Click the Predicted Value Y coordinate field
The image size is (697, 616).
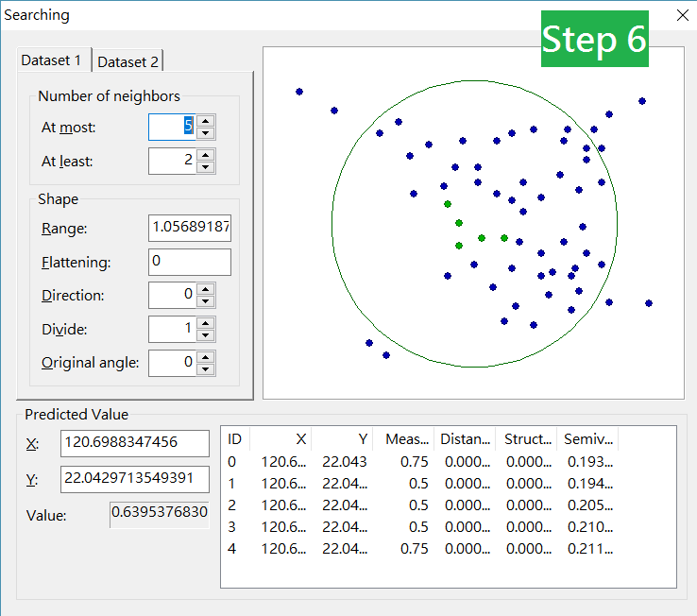coord(135,479)
